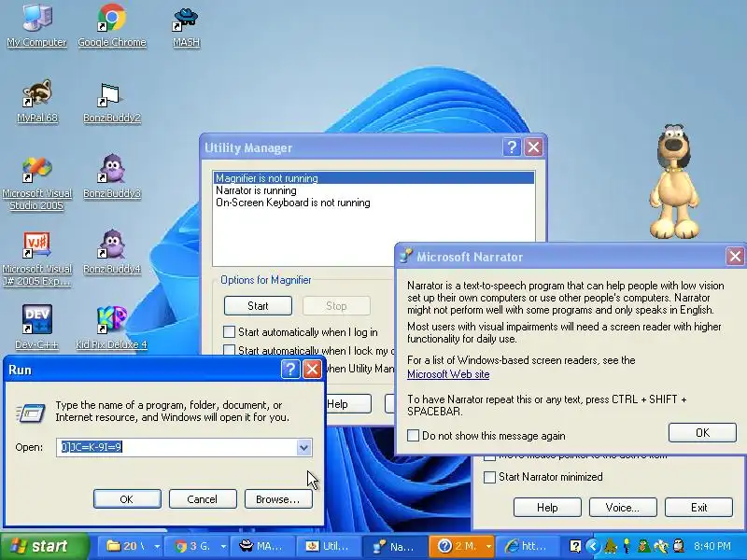
Task: Select the Microsoft Visual J# 2005 Express icon
Action: click(x=36, y=259)
